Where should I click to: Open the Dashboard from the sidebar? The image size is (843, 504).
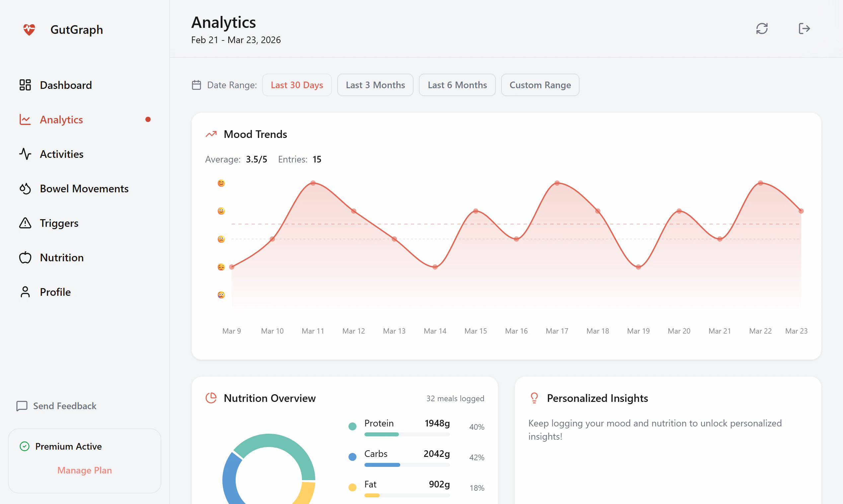66,85
